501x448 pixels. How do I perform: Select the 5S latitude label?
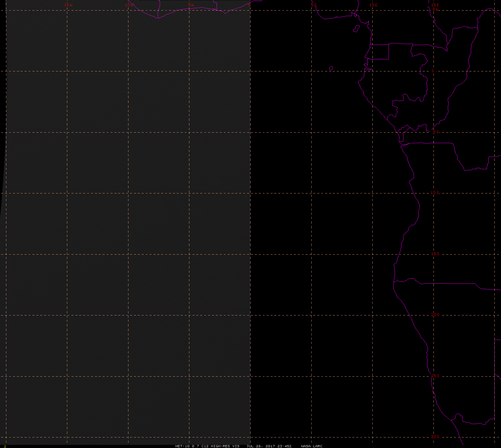436,132
